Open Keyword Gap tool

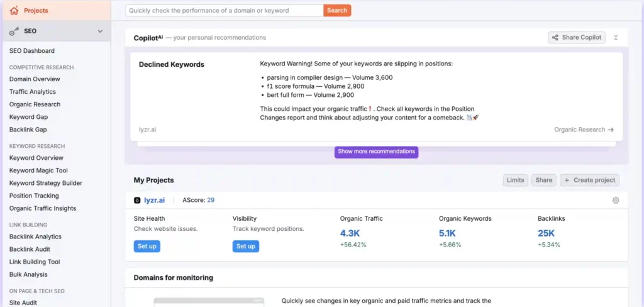[x=28, y=117]
